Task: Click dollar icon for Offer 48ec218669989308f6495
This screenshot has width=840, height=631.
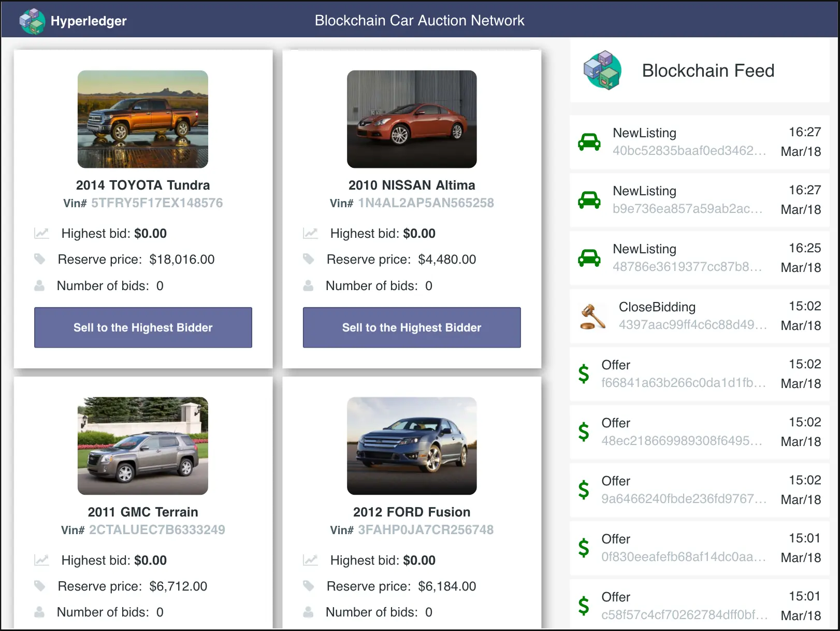Action: coord(584,432)
